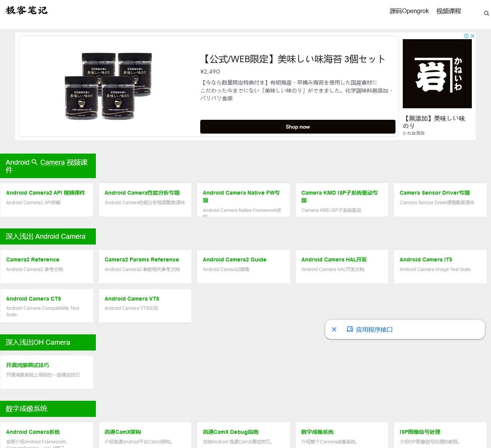The image size is (491, 448).
Task: Open the 美味しい味海苔 3個セット ad title
Action: tap(293, 59)
